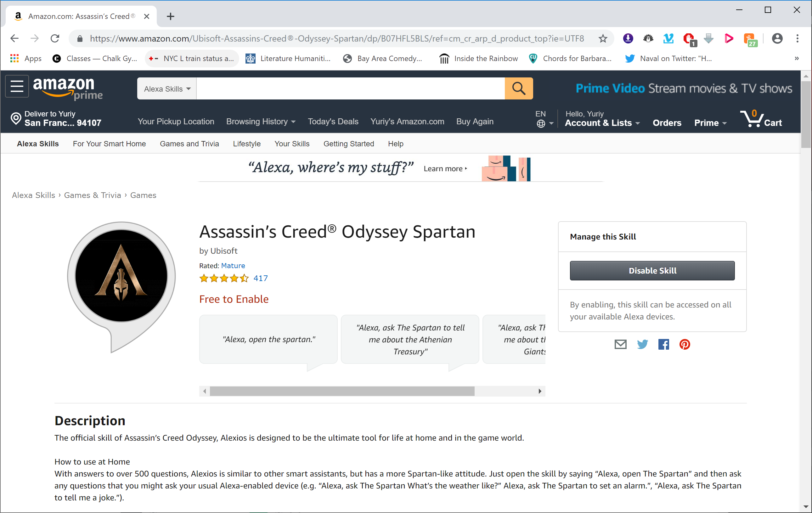
Task: Click the orange search magnifier button
Action: pyautogui.click(x=518, y=89)
